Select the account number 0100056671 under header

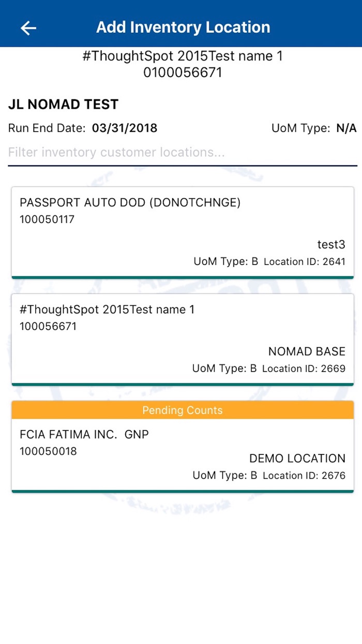pyautogui.click(x=182, y=72)
